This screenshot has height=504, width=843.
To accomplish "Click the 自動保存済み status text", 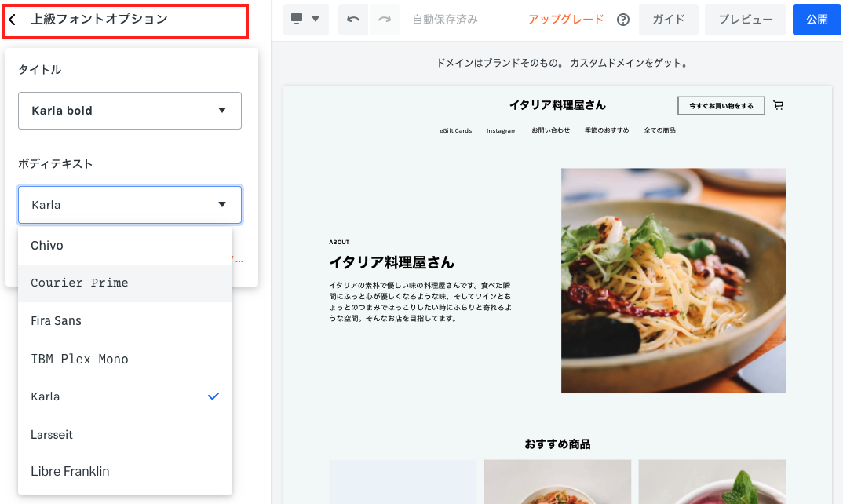I will [444, 20].
